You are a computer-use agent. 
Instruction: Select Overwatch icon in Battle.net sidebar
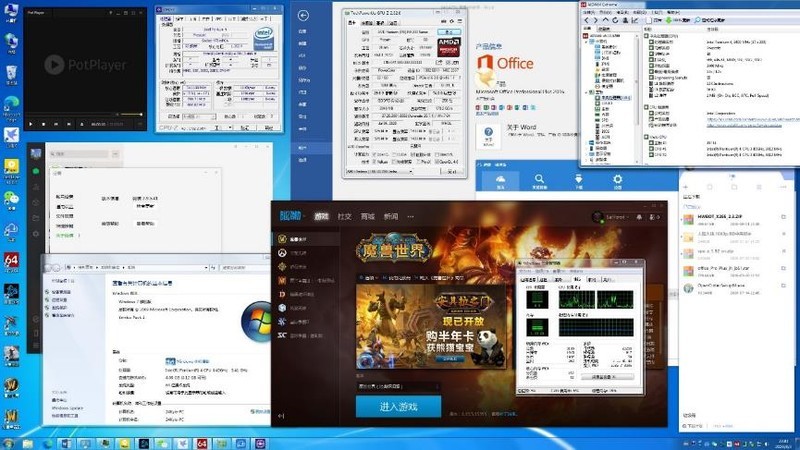[282, 253]
